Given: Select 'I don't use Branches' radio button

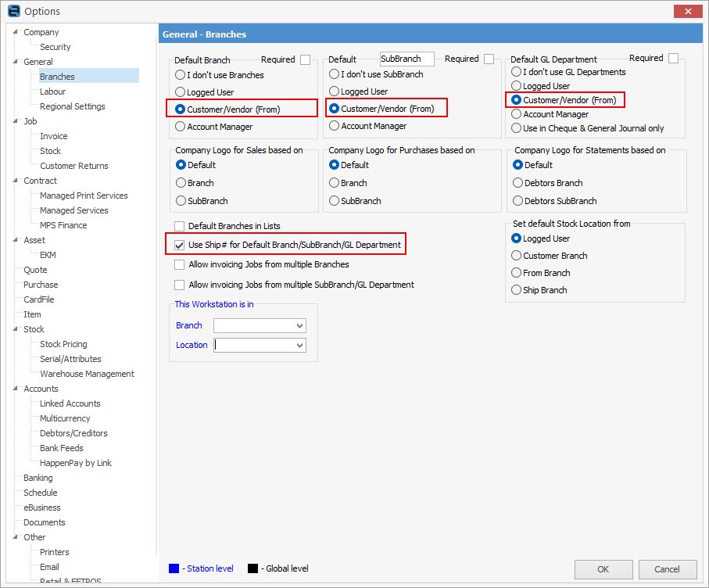Looking at the screenshot, I should coord(180,75).
